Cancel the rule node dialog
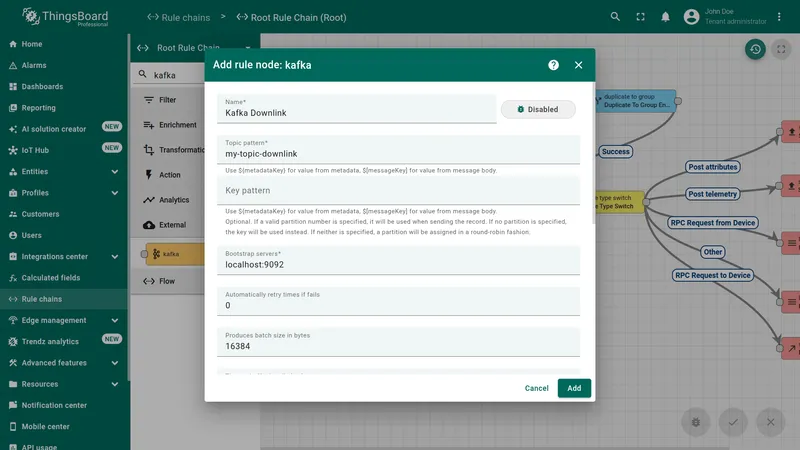 [536, 388]
